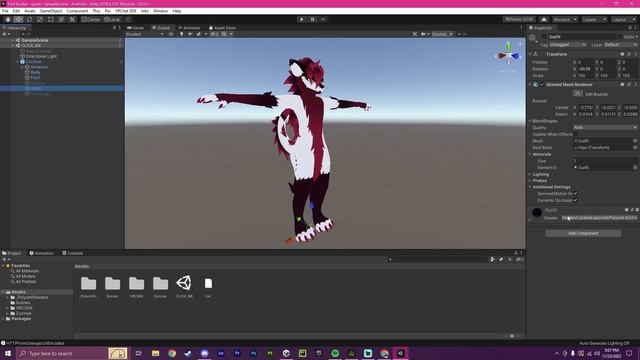Open the Layer dropdown in the Inspector
Screen dimensions: 640x360
tap(620, 44)
